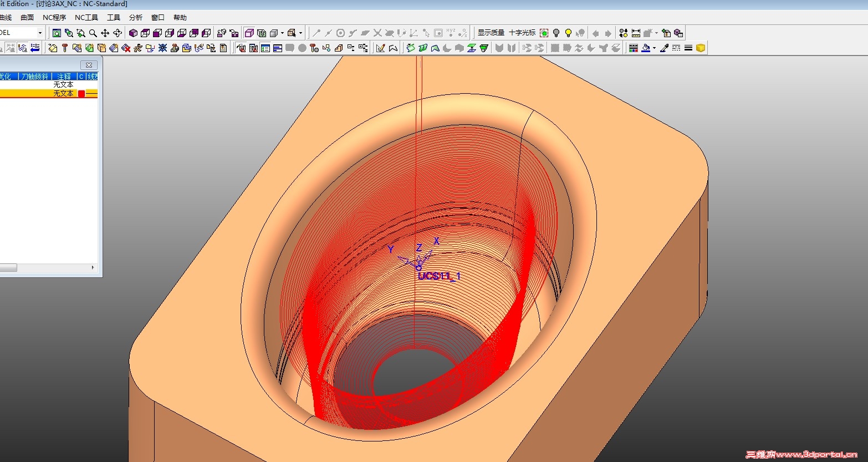Click 无文本 in the highlighted orange row
The width and height of the screenshot is (868, 462).
63,94
